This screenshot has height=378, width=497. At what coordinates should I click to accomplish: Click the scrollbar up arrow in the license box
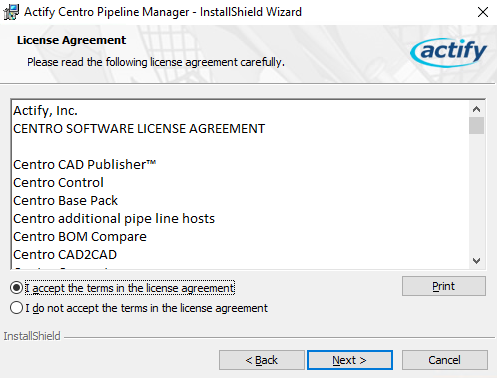tap(476, 109)
